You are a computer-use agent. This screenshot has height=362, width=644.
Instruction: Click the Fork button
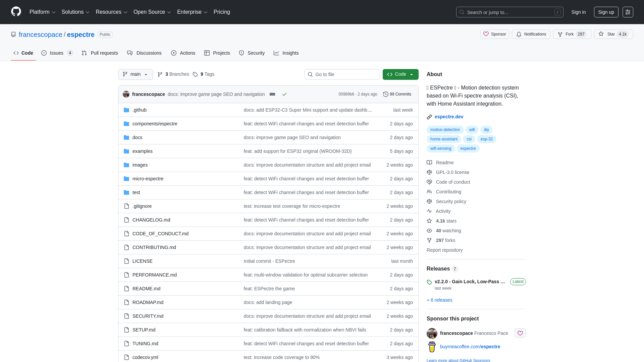click(x=572, y=34)
